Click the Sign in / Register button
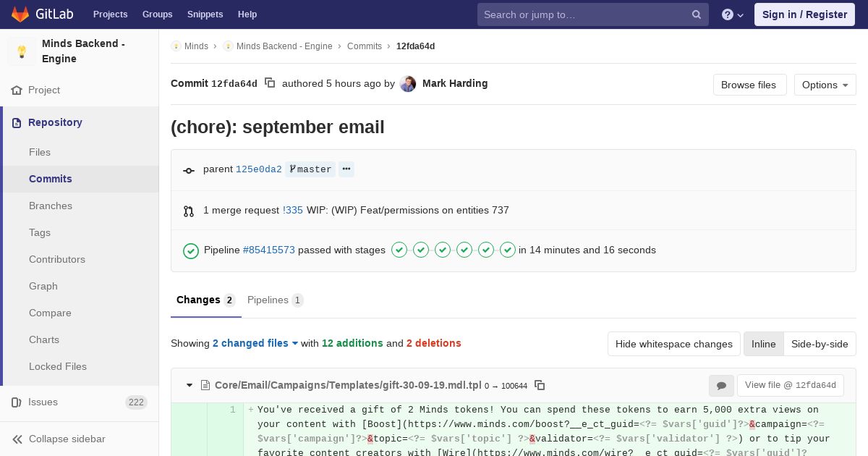 click(x=804, y=14)
